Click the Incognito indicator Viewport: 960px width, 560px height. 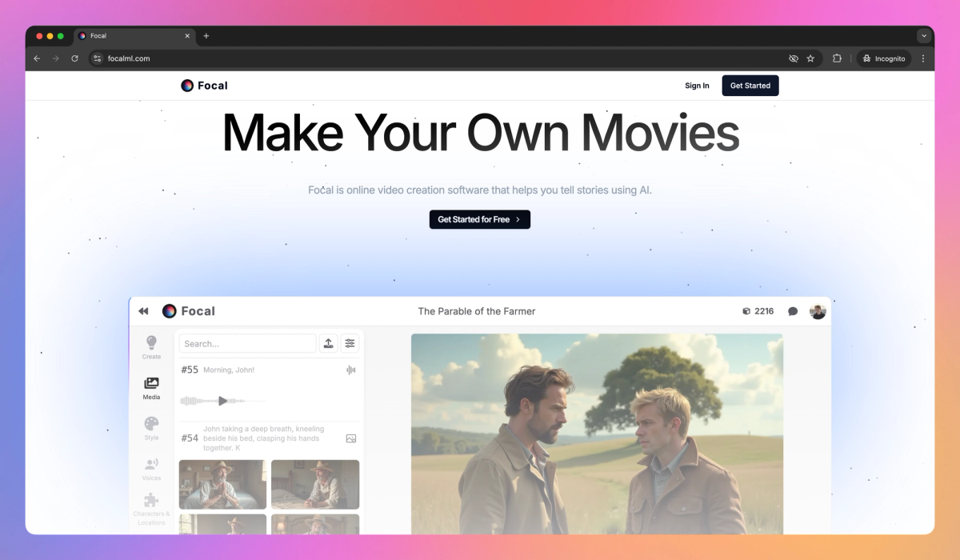tap(884, 58)
